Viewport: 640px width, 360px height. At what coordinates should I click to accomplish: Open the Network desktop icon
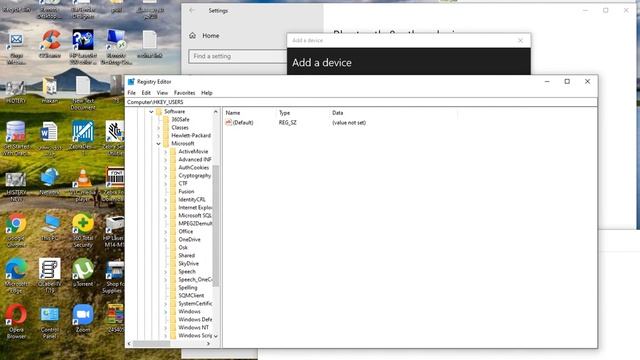click(x=50, y=181)
